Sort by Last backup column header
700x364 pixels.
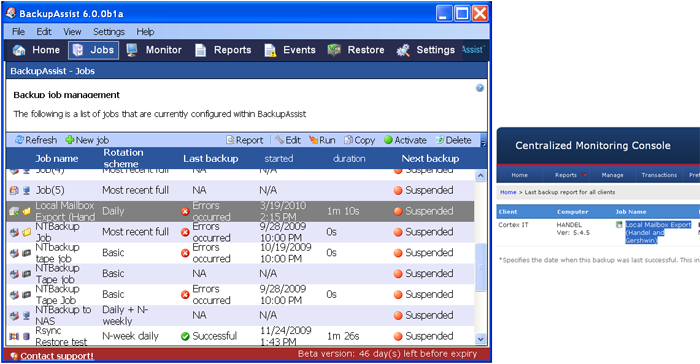click(211, 159)
